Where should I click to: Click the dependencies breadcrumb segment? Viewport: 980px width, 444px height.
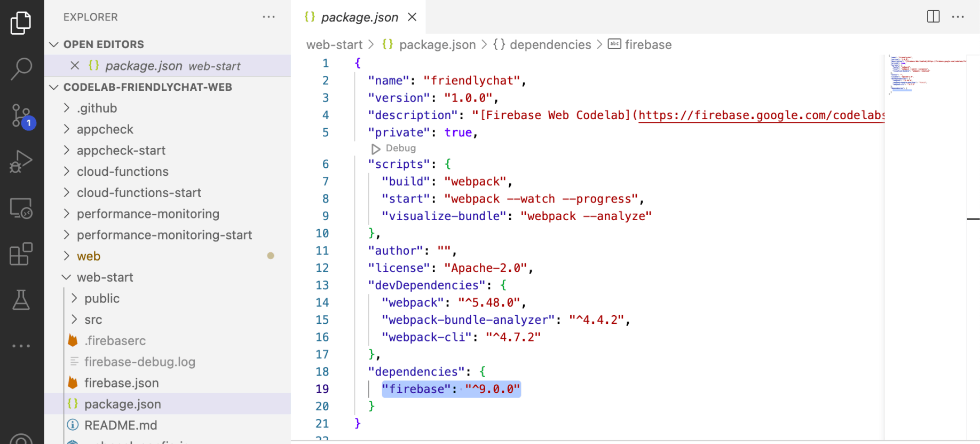pos(550,45)
